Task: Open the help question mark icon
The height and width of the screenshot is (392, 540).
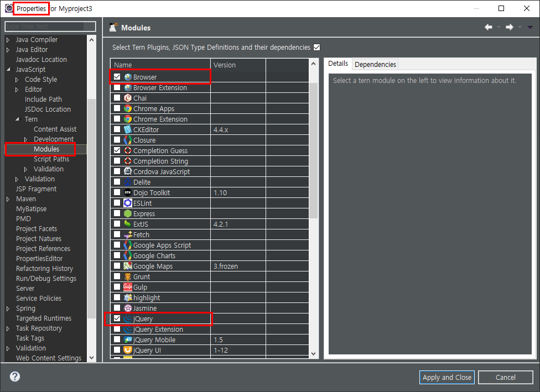Action: pos(15,377)
